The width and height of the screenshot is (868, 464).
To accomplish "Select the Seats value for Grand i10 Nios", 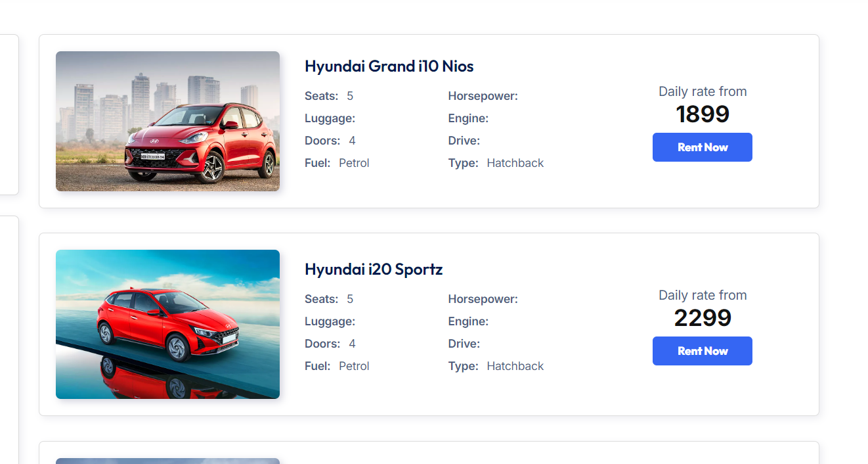I will [350, 96].
